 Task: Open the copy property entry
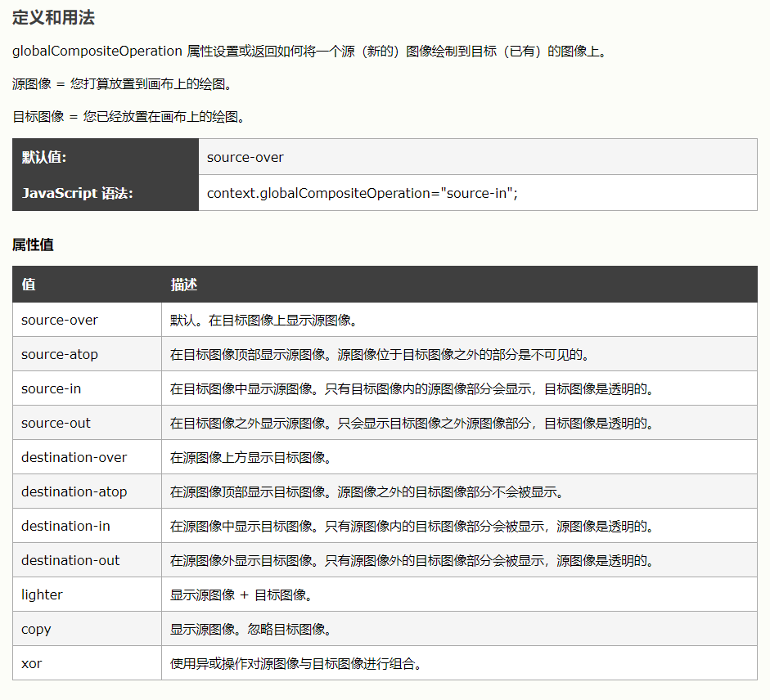34,629
